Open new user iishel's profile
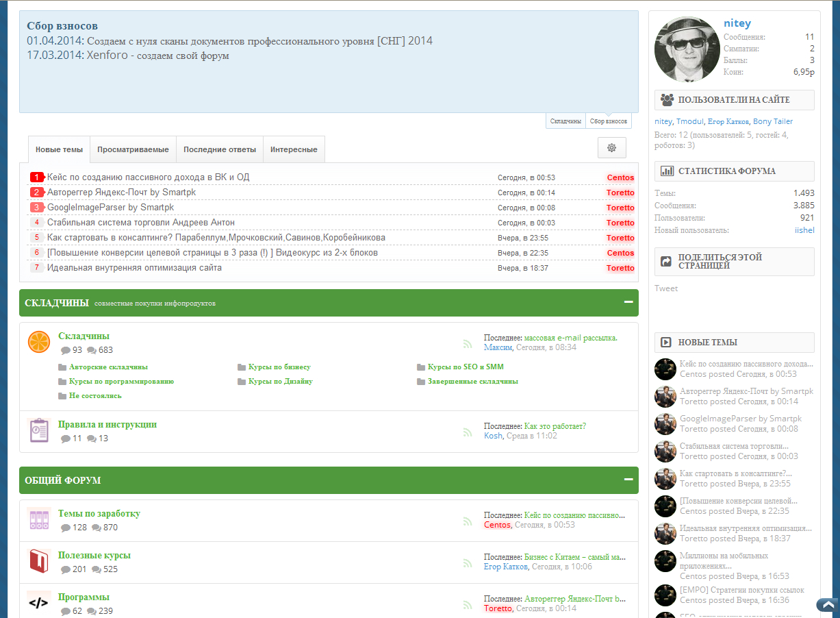Image resolution: width=840 pixels, height=618 pixels. pyautogui.click(x=804, y=230)
